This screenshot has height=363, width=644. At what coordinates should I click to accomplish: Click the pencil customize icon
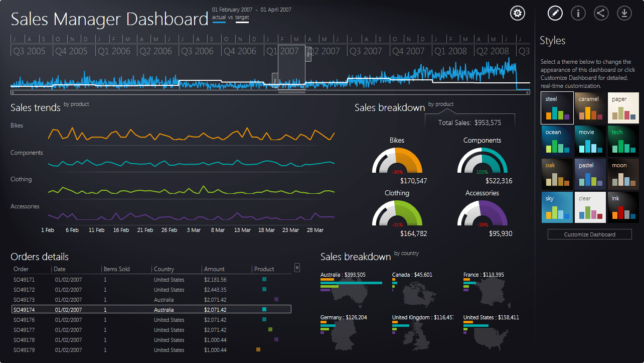[x=555, y=13]
